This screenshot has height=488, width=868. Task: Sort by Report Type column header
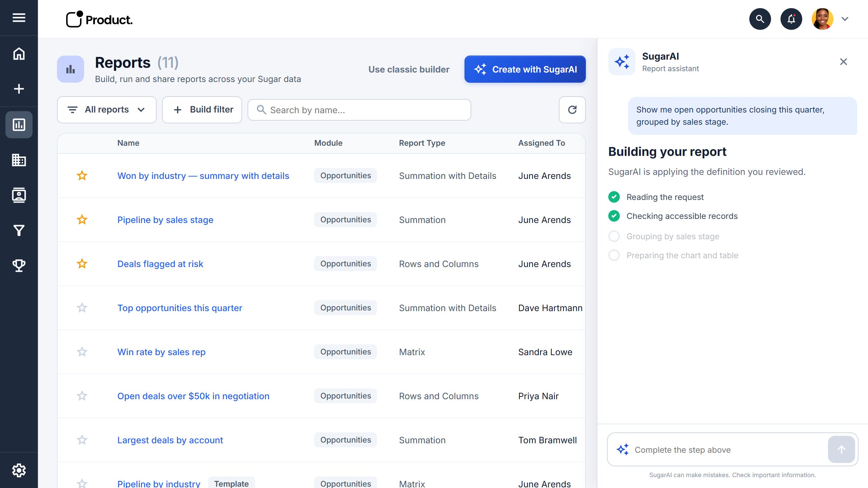[x=422, y=143]
